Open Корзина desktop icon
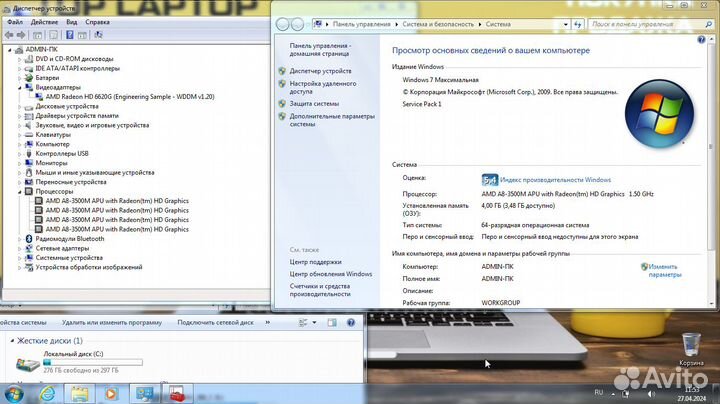Image resolution: width=720 pixels, height=404 pixels. (x=691, y=349)
